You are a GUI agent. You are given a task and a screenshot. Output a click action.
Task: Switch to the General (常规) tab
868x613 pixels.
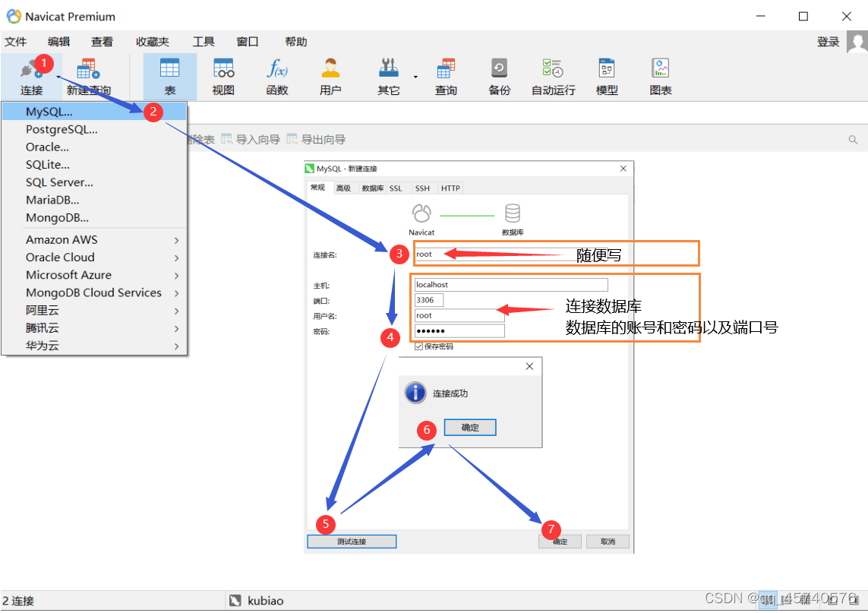(x=318, y=188)
